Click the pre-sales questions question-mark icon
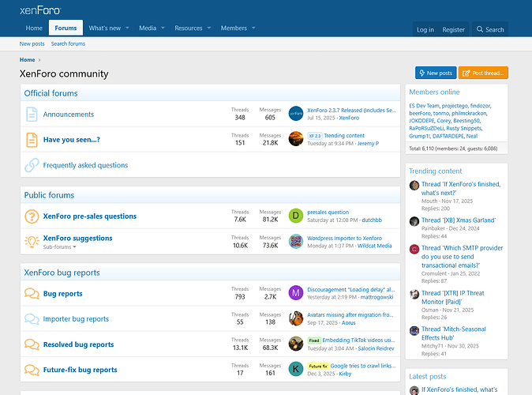Screen dimensions: 532x395 32,216
